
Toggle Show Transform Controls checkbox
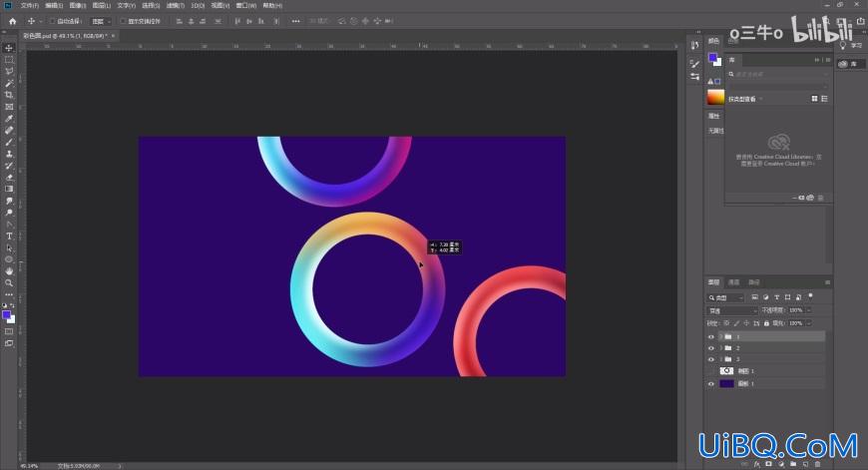(123, 21)
